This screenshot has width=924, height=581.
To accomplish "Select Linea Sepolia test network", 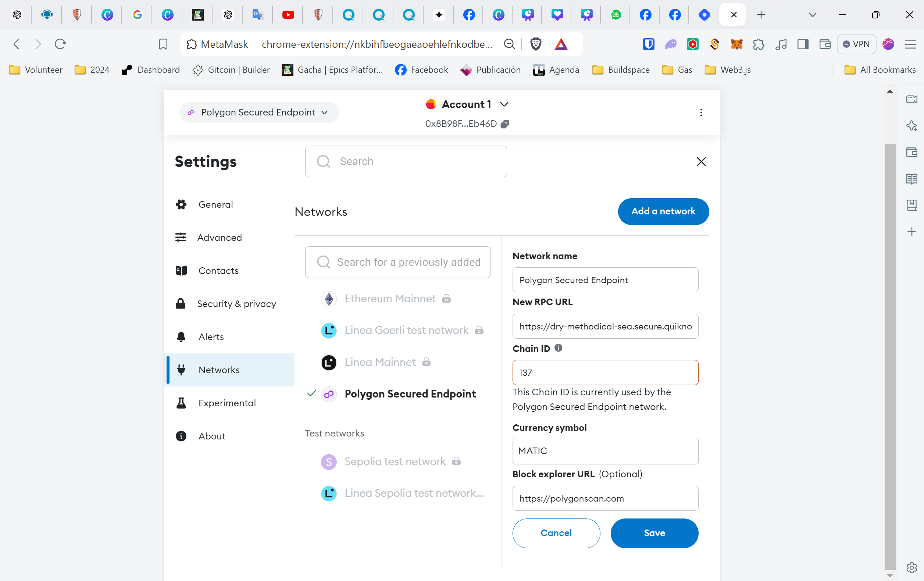I will [x=414, y=493].
